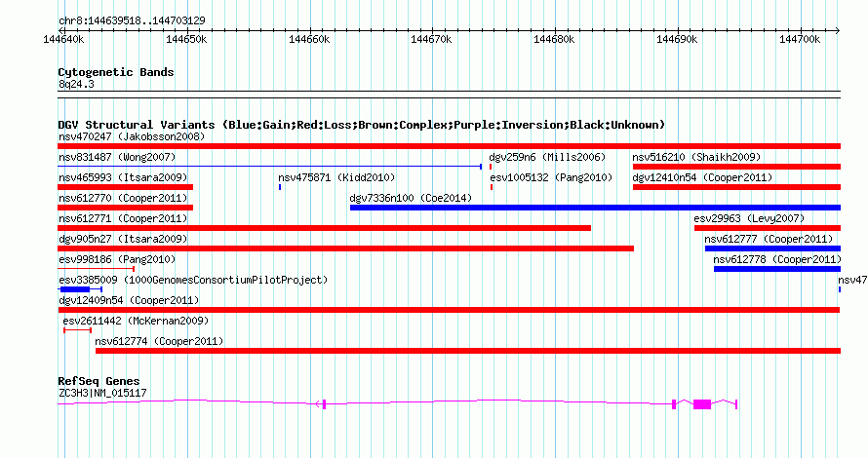Click the 144640k ruler tick label

coord(63,39)
